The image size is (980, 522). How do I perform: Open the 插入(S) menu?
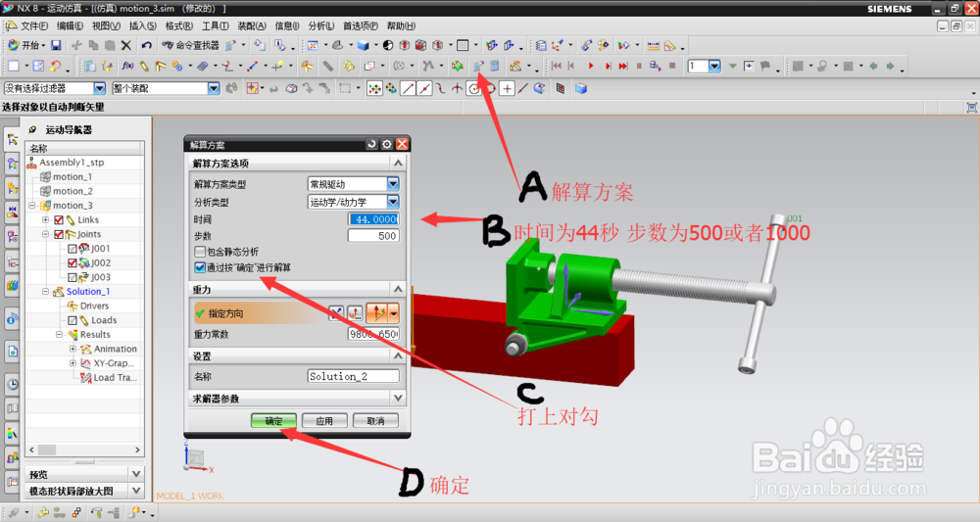(142, 25)
